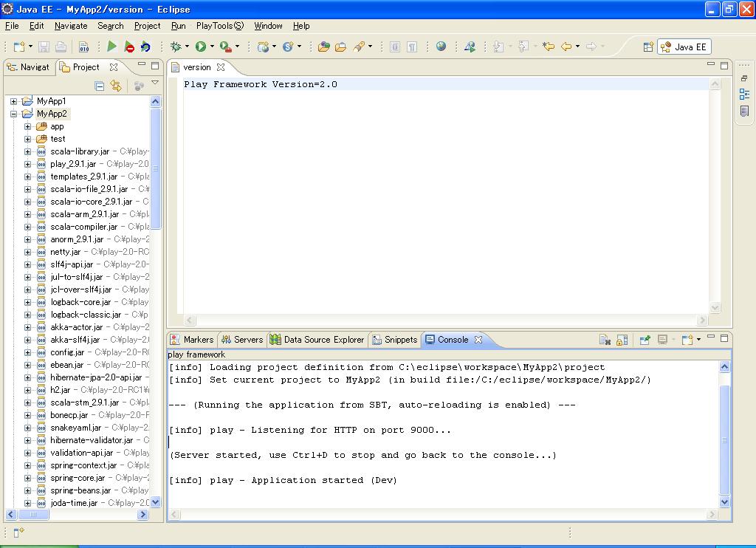The height and width of the screenshot is (548, 756).
Task: Open the Web Browser globe icon
Action: coord(441,47)
